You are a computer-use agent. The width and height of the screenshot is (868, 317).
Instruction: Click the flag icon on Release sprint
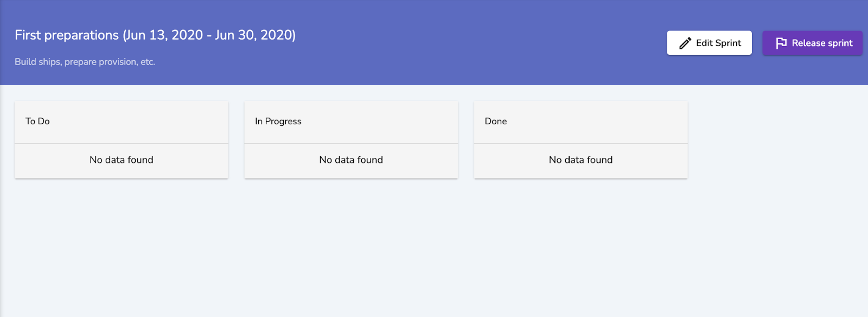point(781,43)
